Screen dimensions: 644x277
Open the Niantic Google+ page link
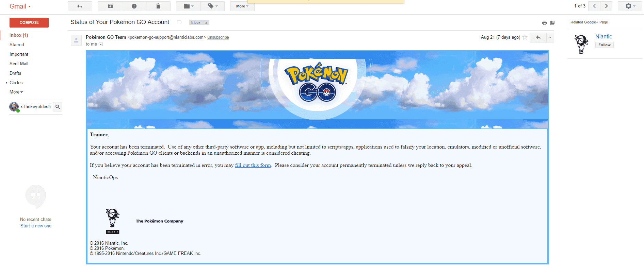pos(603,36)
